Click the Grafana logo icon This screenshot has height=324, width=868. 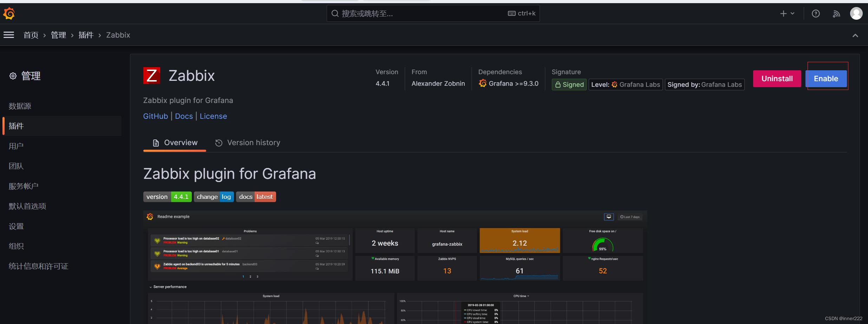tap(9, 14)
